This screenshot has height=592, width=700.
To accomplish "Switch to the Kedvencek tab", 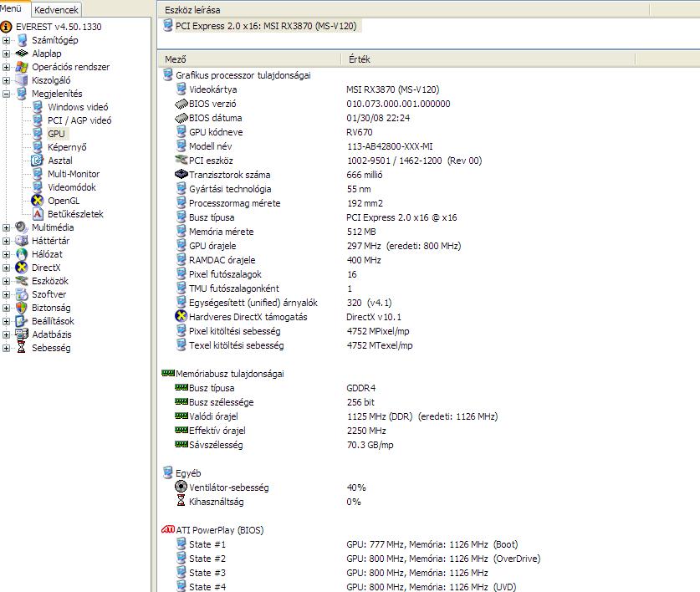I will [x=56, y=10].
